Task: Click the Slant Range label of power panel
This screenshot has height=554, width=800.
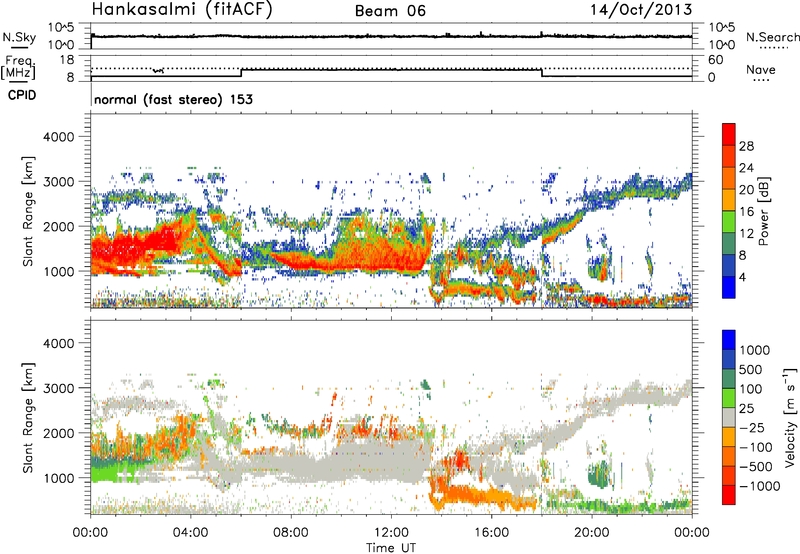Action: tap(28, 211)
